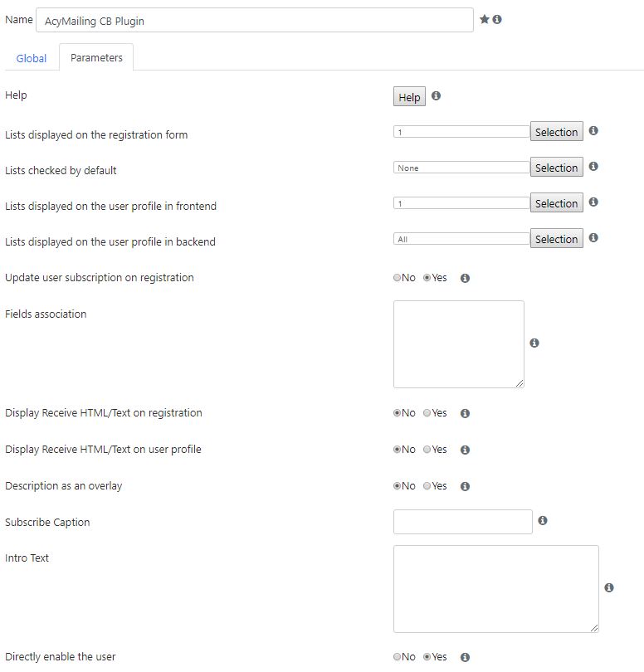Grab the Fields association resize handle
Viewport: 644px width, 672px height.
520,383
